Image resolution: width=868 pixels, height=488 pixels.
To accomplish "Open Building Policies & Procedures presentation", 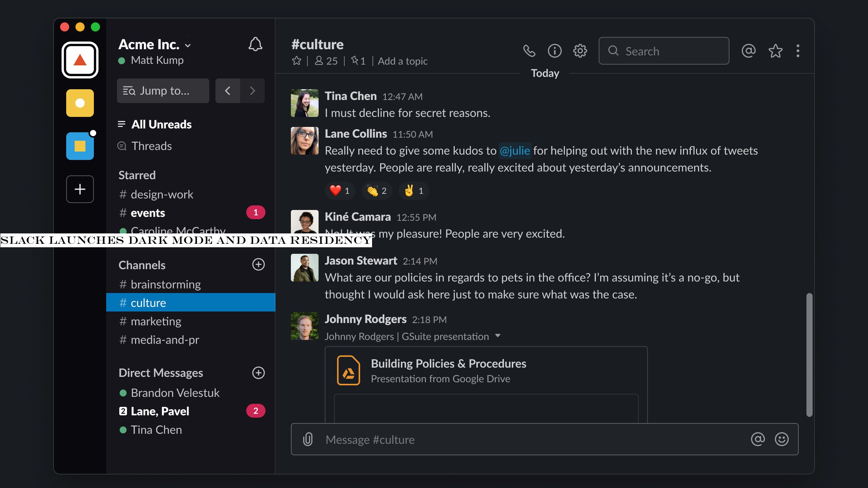I will (449, 363).
